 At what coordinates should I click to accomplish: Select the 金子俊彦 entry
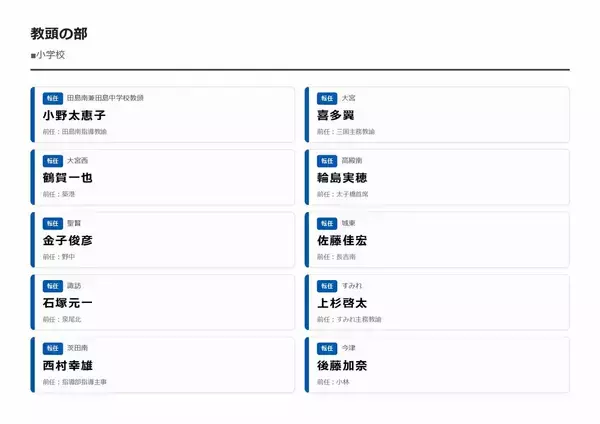(68, 240)
